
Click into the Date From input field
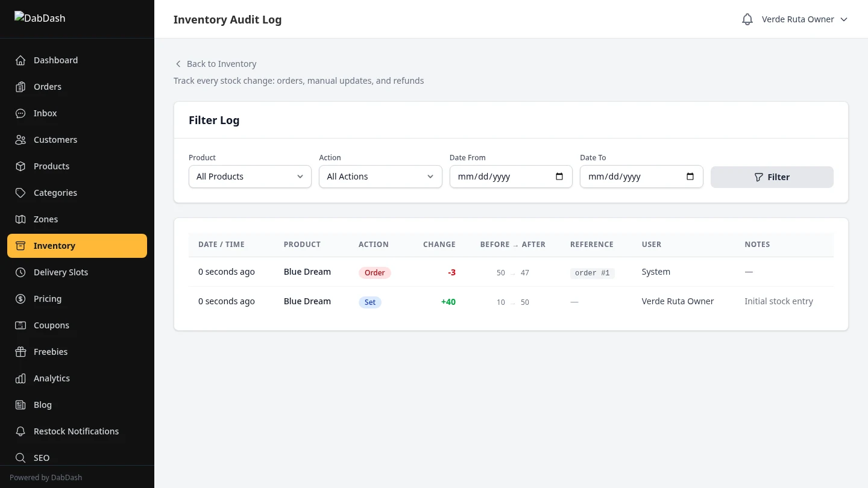click(494, 177)
